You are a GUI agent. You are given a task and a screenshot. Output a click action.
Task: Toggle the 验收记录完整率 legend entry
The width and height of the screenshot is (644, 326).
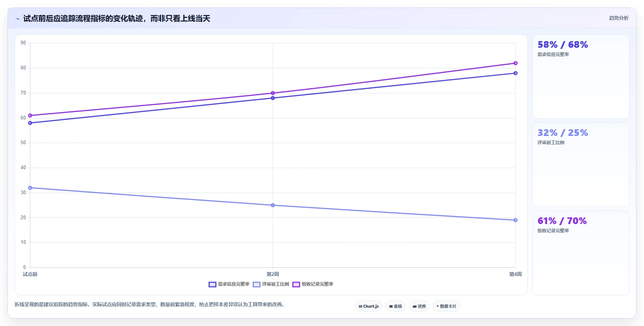click(x=313, y=284)
